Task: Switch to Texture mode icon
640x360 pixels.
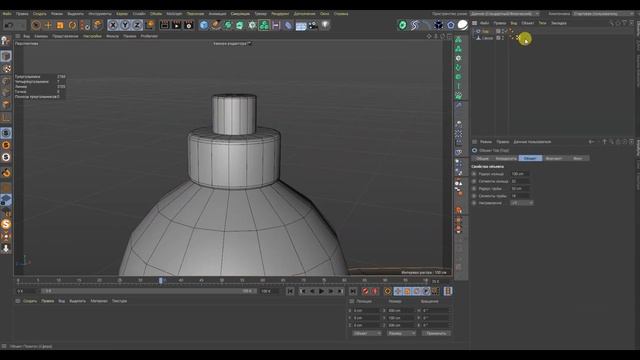Action: click(6, 69)
